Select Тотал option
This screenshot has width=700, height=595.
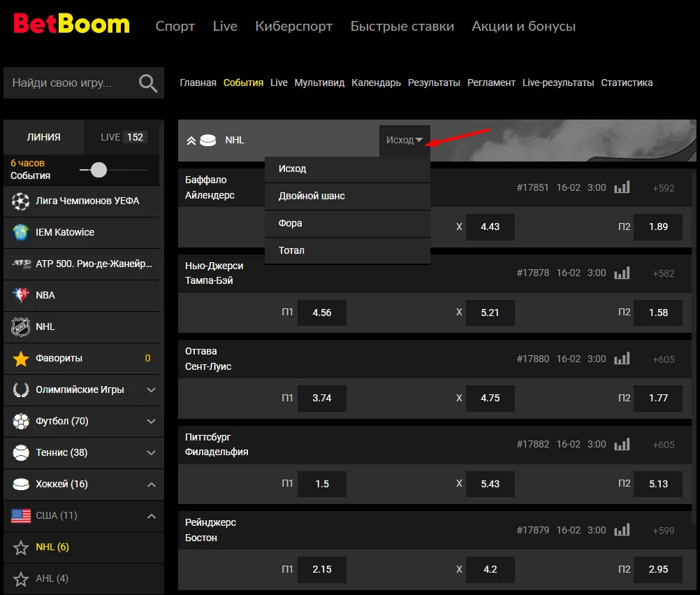tap(347, 250)
